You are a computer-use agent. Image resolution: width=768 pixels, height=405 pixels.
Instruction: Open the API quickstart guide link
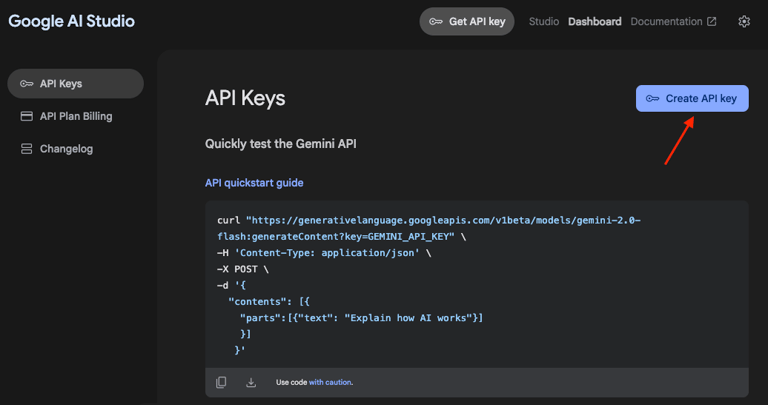254,183
